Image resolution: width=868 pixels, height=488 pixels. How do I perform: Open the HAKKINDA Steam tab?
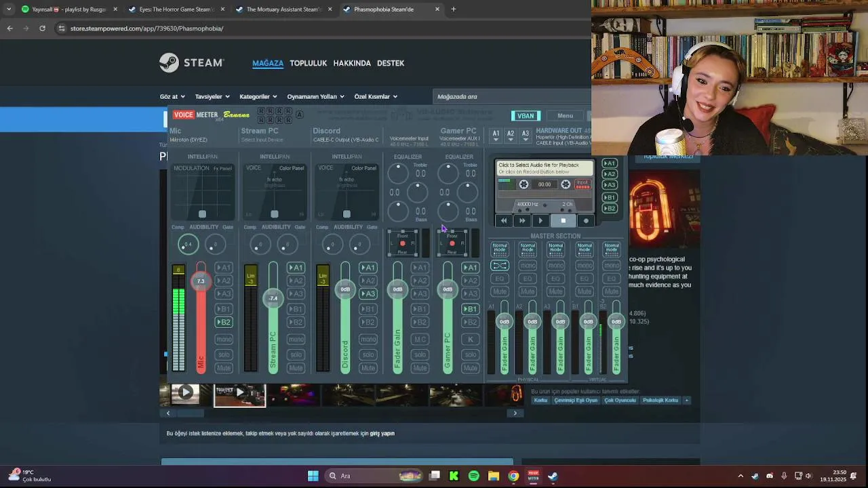[x=352, y=63]
